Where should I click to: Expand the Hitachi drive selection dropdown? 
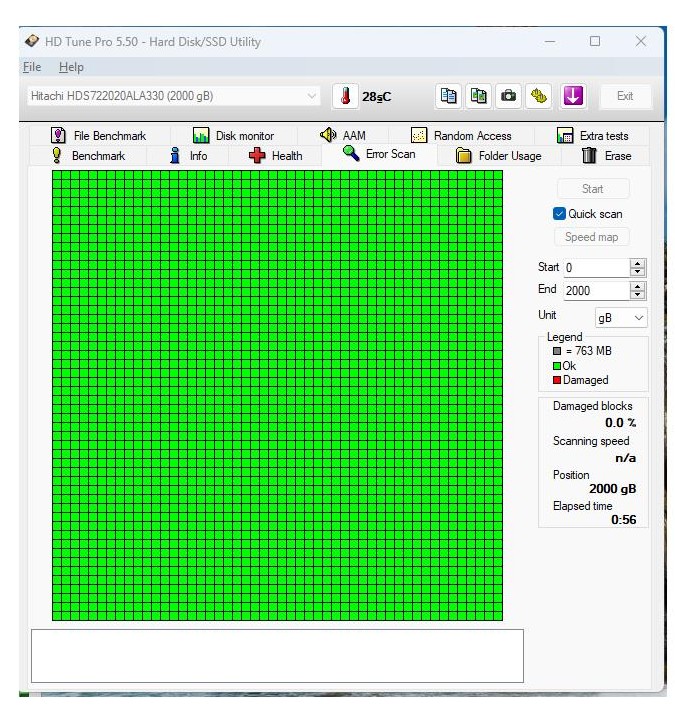point(312,96)
